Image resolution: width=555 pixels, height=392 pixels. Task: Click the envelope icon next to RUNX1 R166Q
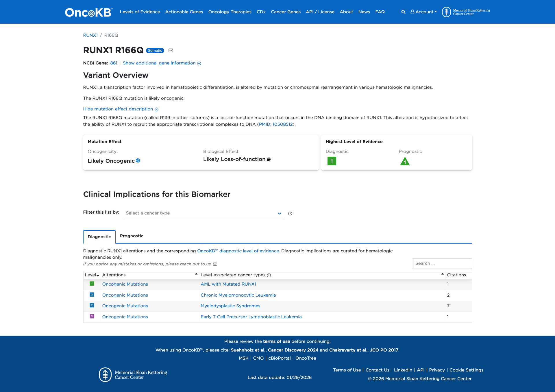pyautogui.click(x=171, y=50)
